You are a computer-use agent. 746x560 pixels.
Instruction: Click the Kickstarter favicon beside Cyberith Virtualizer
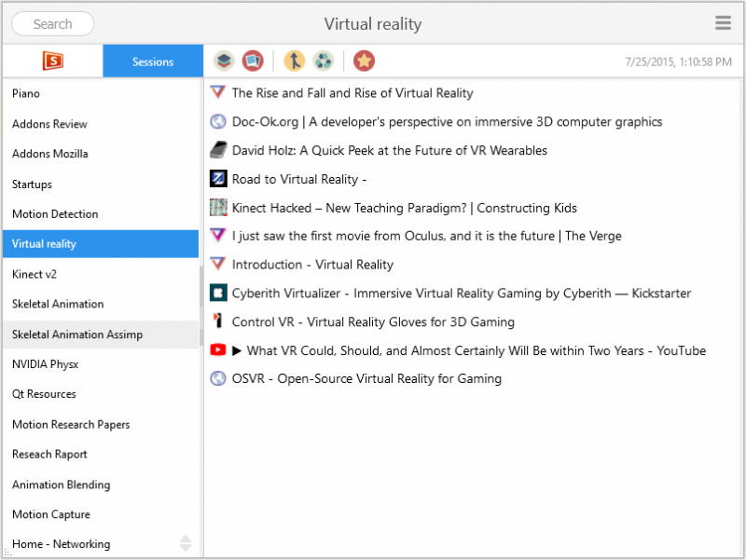click(x=216, y=293)
